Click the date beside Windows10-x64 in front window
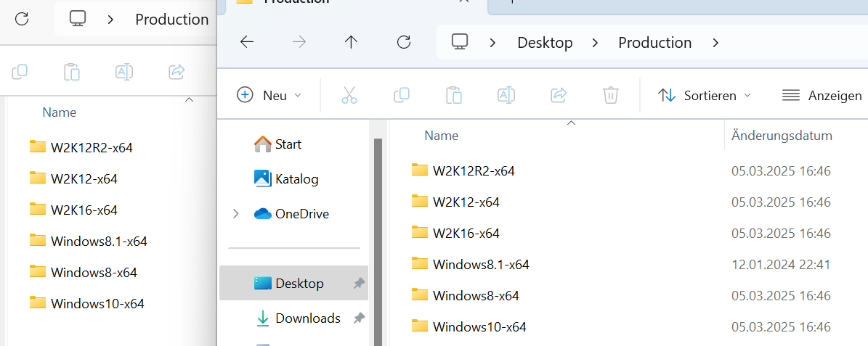 click(781, 327)
